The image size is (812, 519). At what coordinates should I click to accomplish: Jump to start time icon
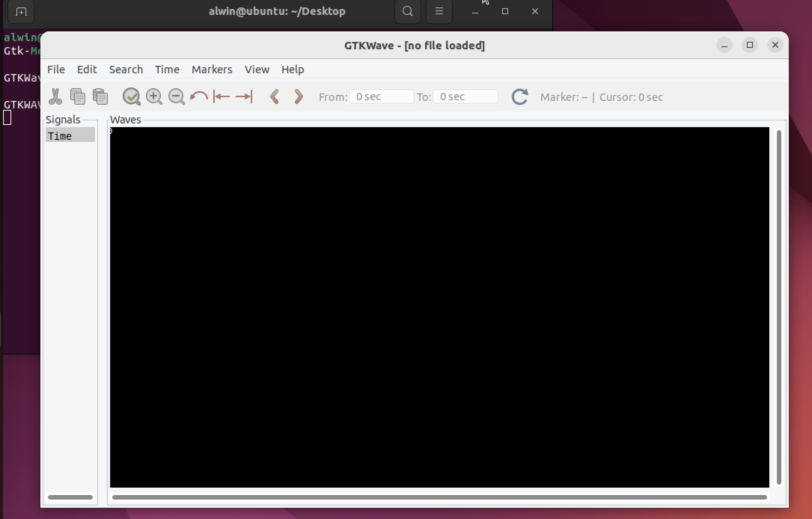(x=222, y=96)
